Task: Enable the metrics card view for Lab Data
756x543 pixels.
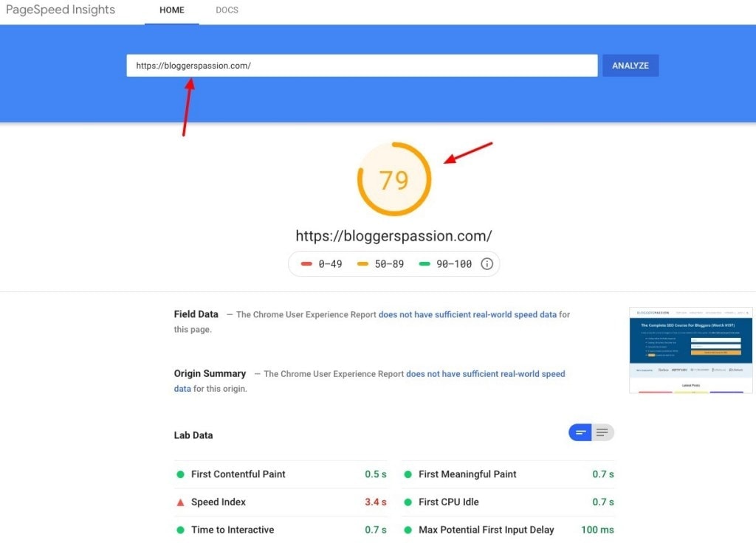Action: [582, 432]
